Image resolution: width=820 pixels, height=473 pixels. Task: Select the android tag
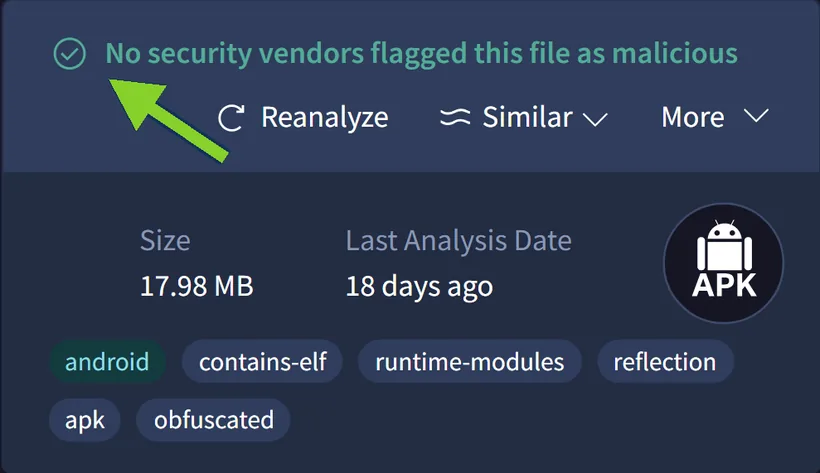click(x=107, y=362)
